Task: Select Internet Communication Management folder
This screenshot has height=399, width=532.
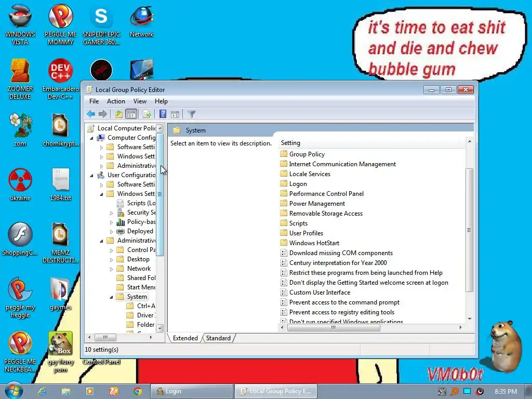Action: 338,164
